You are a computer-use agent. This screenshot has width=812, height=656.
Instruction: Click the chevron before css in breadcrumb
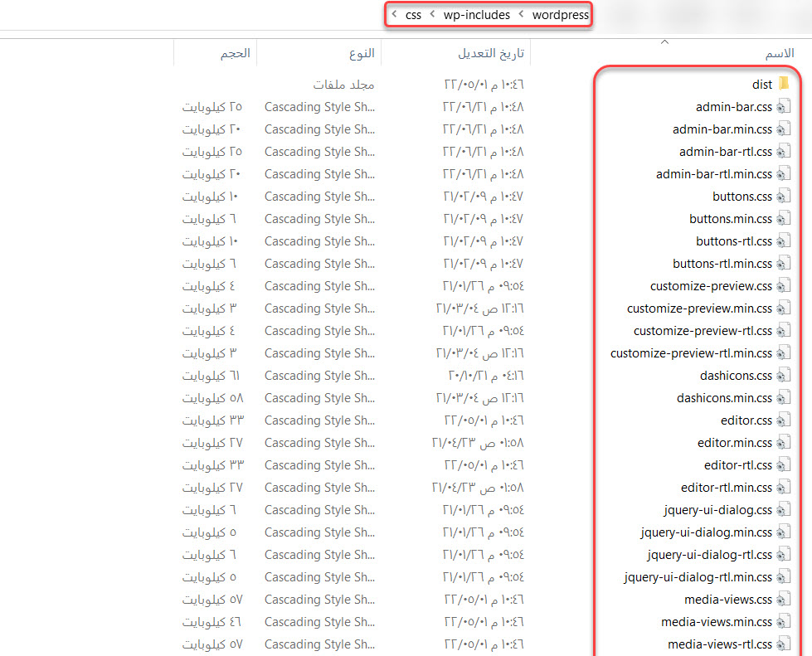pyautogui.click(x=394, y=15)
